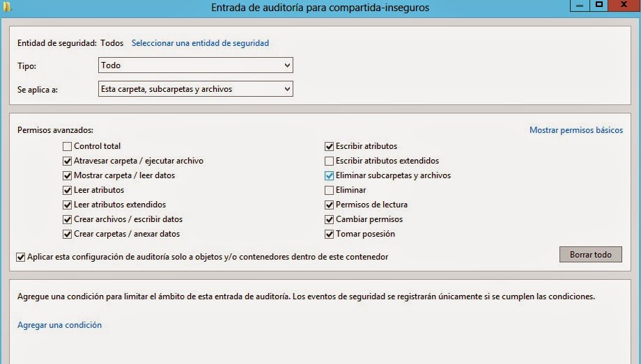Disable Leer atributos extendidos permission
Image resolution: width=641 pixels, height=364 pixels.
pyautogui.click(x=68, y=205)
